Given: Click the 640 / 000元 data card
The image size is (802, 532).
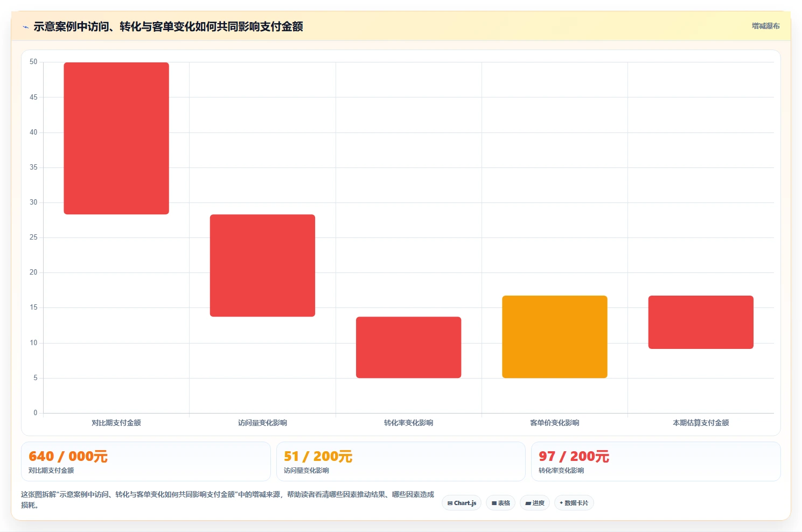Looking at the screenshot, I should [145, 461].
